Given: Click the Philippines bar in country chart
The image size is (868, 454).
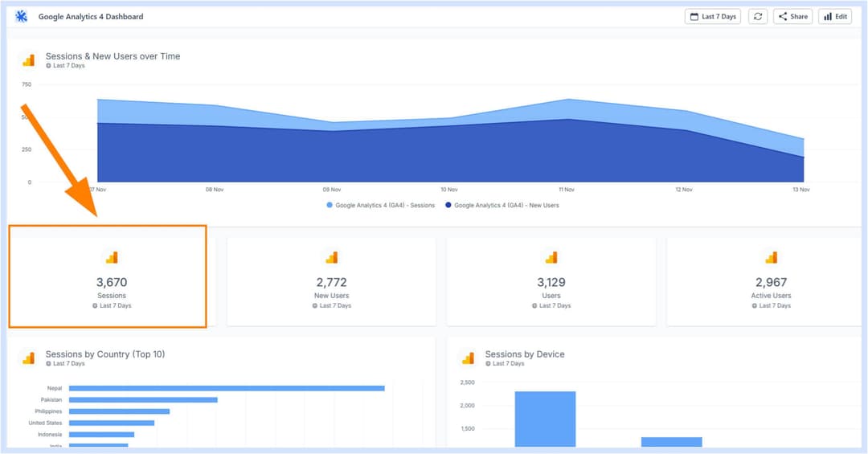Looking at the screenshot, I should (120, 411).
